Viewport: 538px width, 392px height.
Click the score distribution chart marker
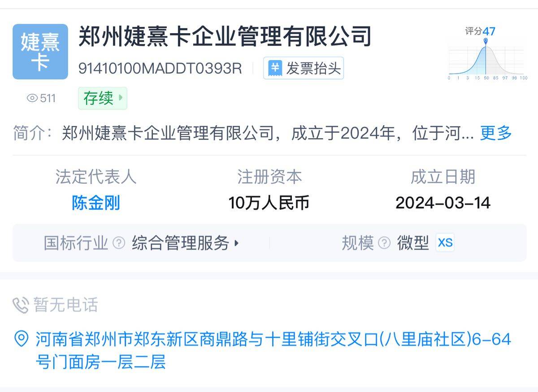click(486, 42)
